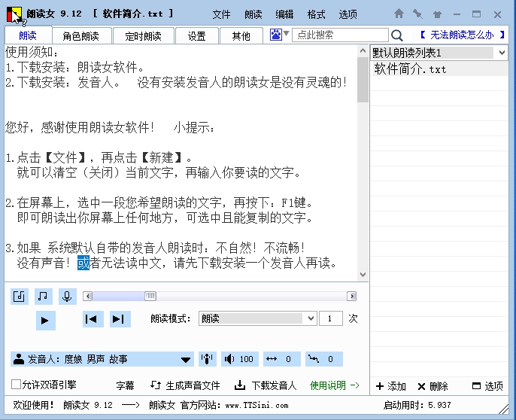The width and height of the screenshot is (516, 420).
Task: Expand the search engine dropdown arrow
Action: pos(286,33)
